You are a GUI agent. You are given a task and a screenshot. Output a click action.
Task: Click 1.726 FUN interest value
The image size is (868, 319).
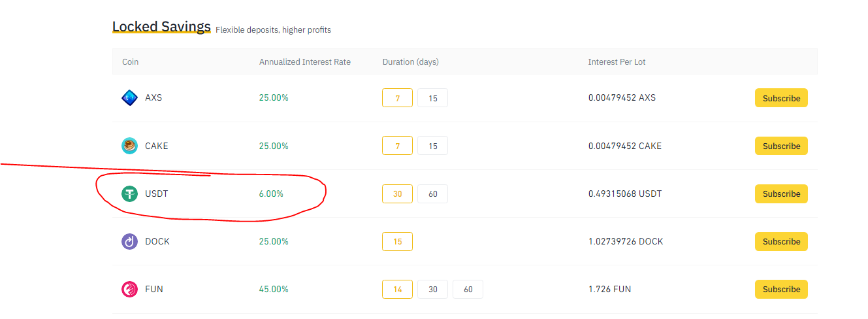610,289
